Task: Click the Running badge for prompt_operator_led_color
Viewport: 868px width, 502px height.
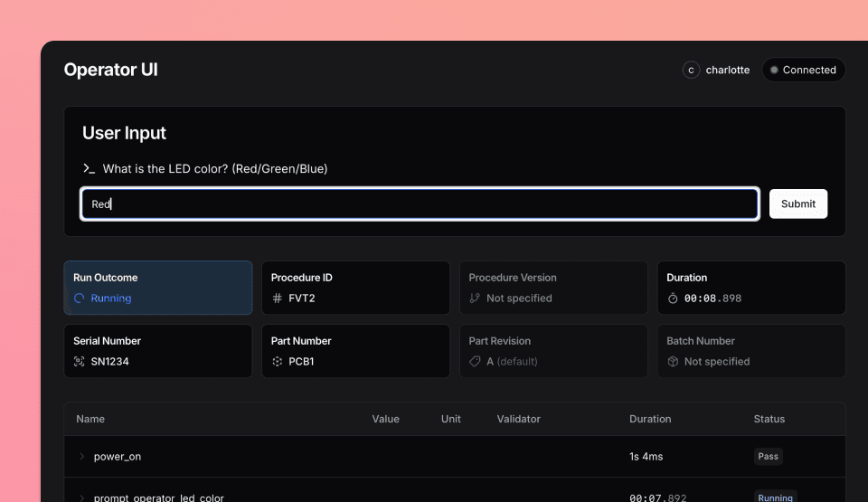Action: tap(775, 497)
